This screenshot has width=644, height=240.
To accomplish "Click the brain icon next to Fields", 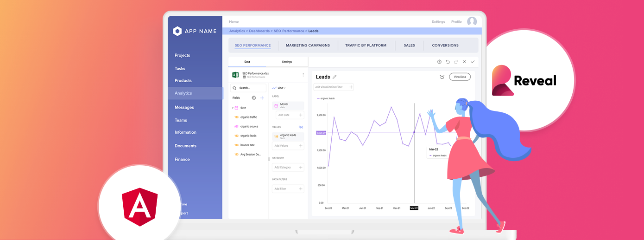I will tap(254, 98).
